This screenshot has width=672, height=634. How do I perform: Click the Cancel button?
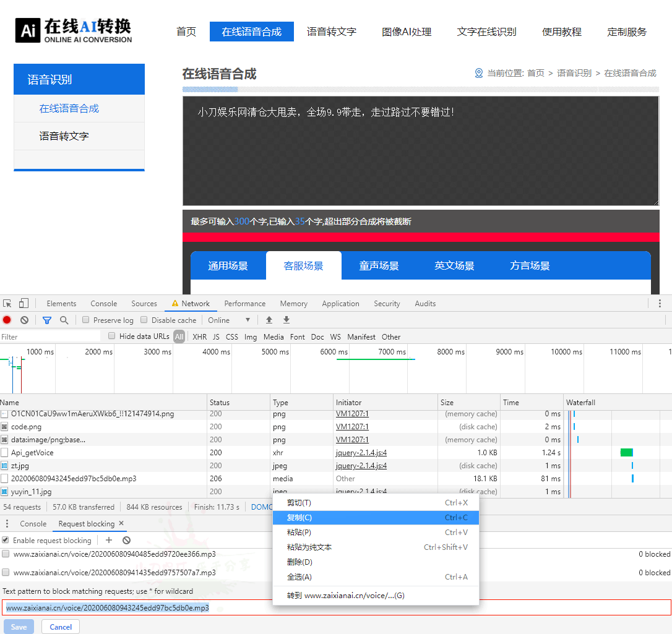61,627
